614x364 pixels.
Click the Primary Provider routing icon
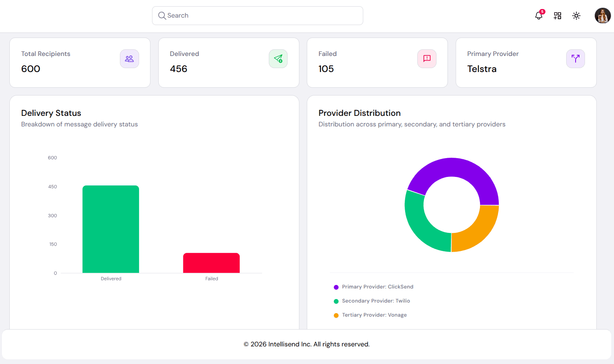(575, 59)
